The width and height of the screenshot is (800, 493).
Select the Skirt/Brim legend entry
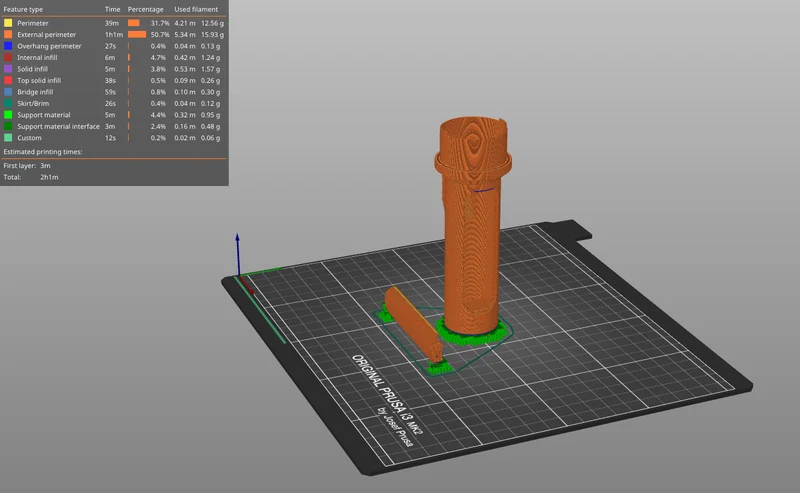click(113, 104)
